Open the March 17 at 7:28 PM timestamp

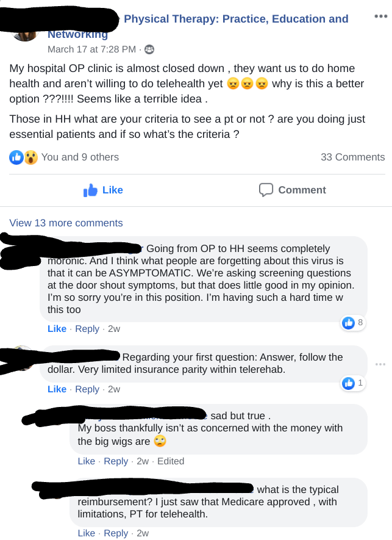91,49
